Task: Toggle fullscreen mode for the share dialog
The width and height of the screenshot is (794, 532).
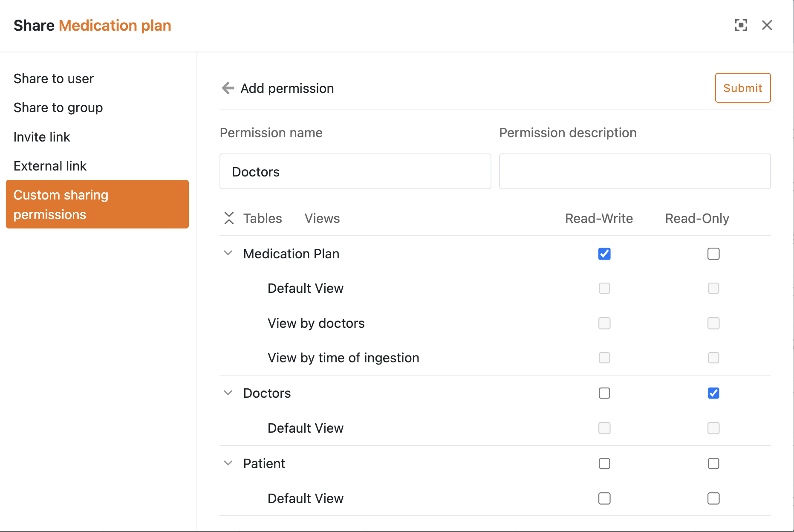Action: (741, 25)
